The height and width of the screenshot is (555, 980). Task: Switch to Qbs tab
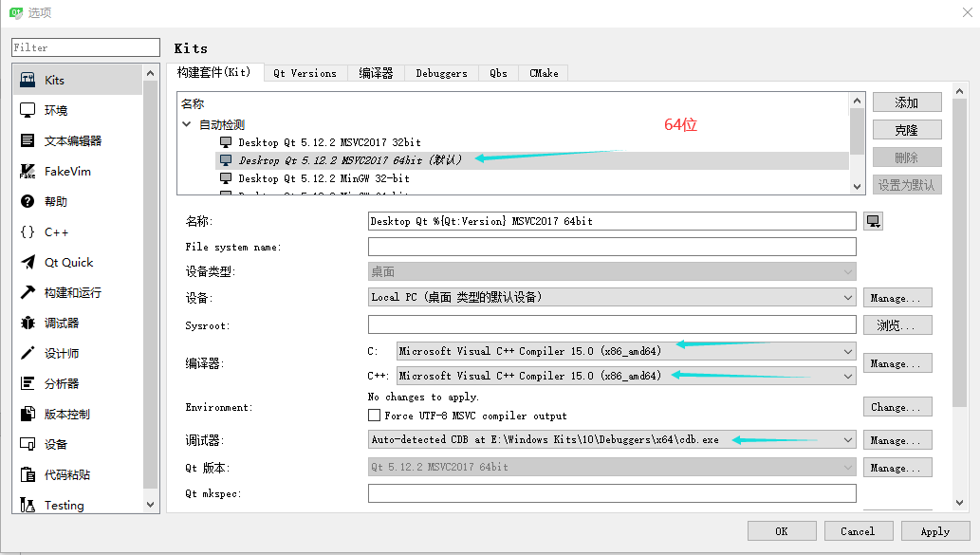[498, 73]
